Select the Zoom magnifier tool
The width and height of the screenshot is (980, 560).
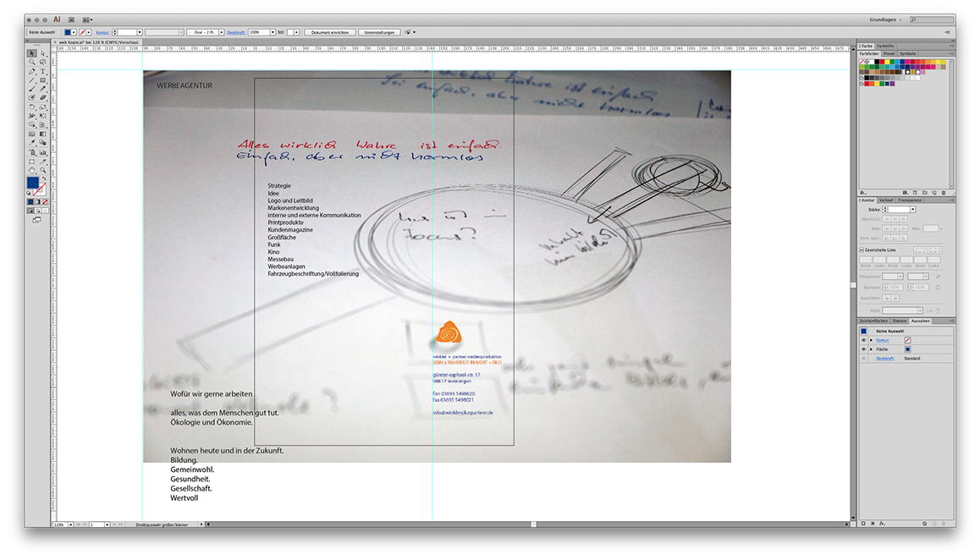[42, 170]
